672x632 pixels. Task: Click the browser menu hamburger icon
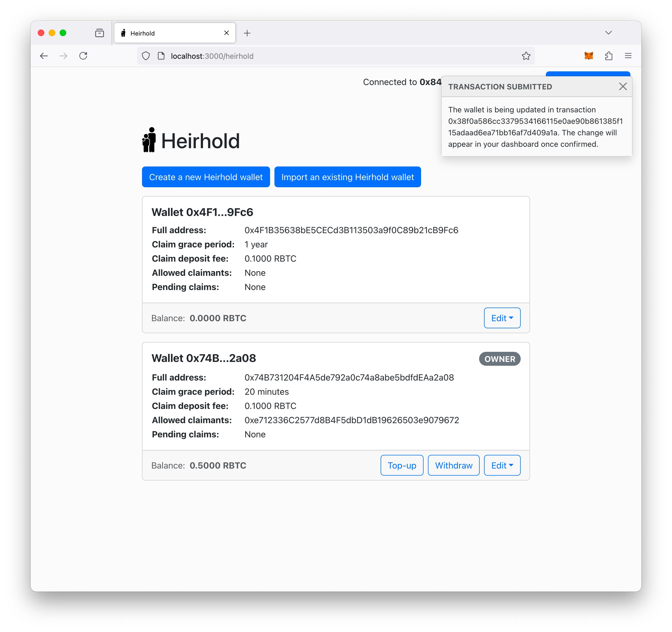[x=628, y=56]
